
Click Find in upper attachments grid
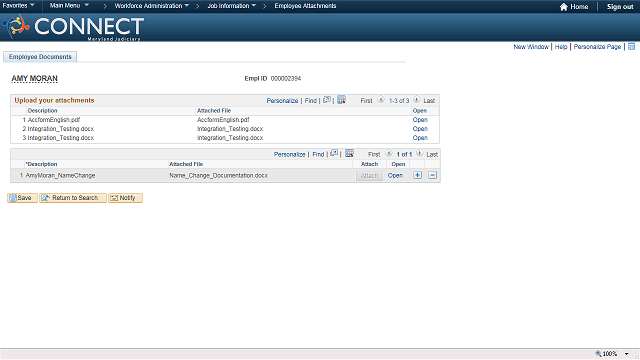pyautogui.click(x=311, y=100)
